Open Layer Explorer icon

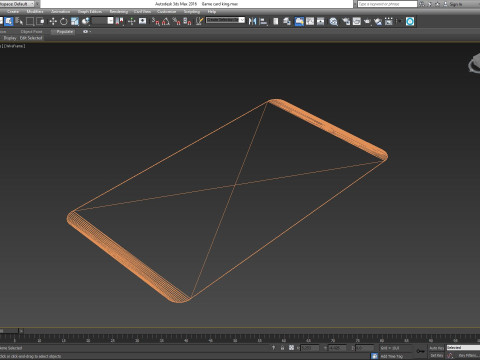[x=287, y=22]
